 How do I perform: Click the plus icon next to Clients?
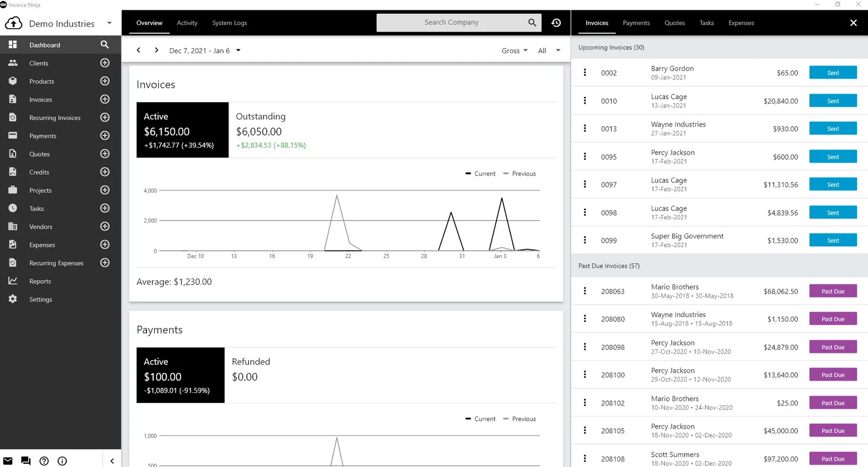(x=105, y=63)
